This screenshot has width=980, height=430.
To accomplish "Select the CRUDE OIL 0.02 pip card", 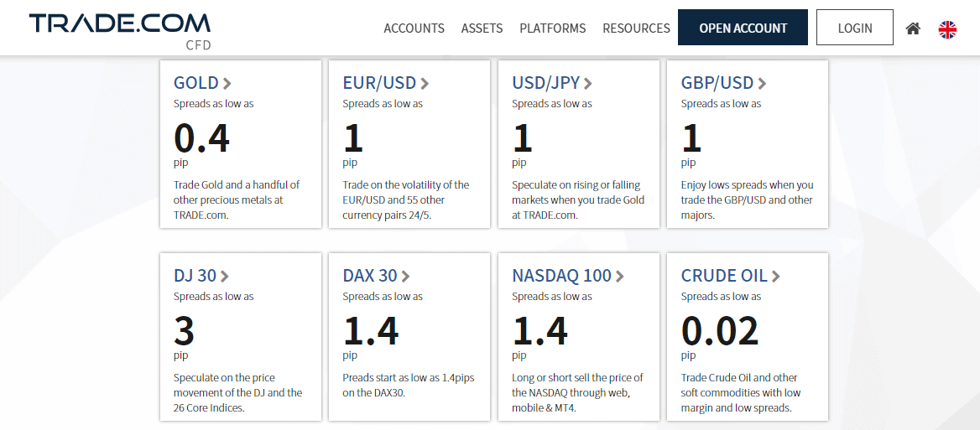I will coord(748,337).
